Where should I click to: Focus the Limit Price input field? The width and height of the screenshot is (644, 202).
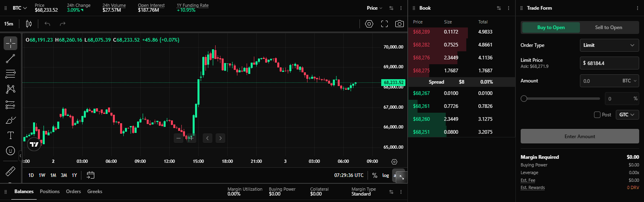coord(609,63)
